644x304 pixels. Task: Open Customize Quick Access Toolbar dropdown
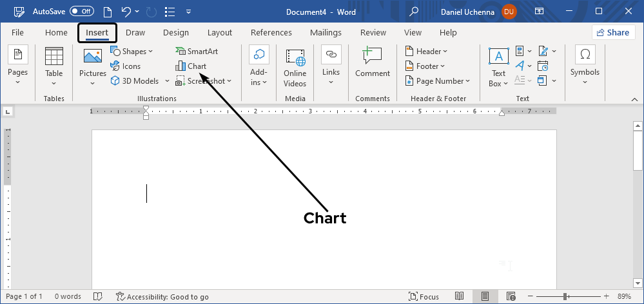188,12
